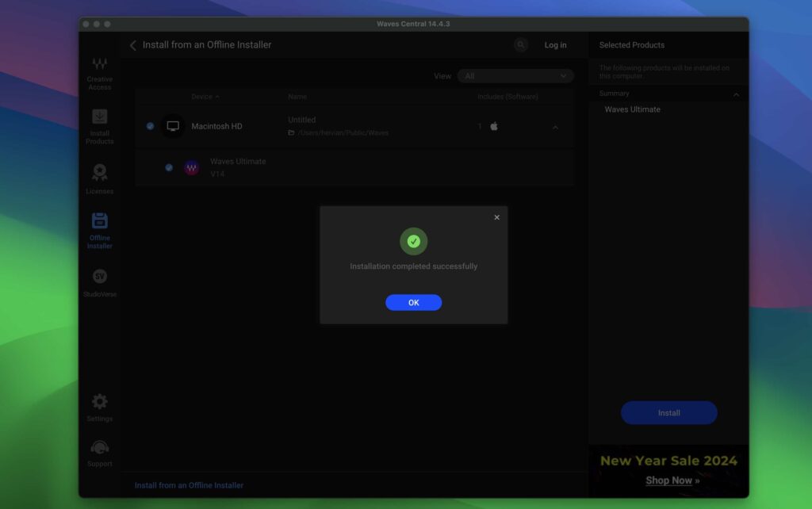The width and height of the screenshot is (812, 509).
Task: Open Settings gear in sidebar
Action: [x=100, y=402]
